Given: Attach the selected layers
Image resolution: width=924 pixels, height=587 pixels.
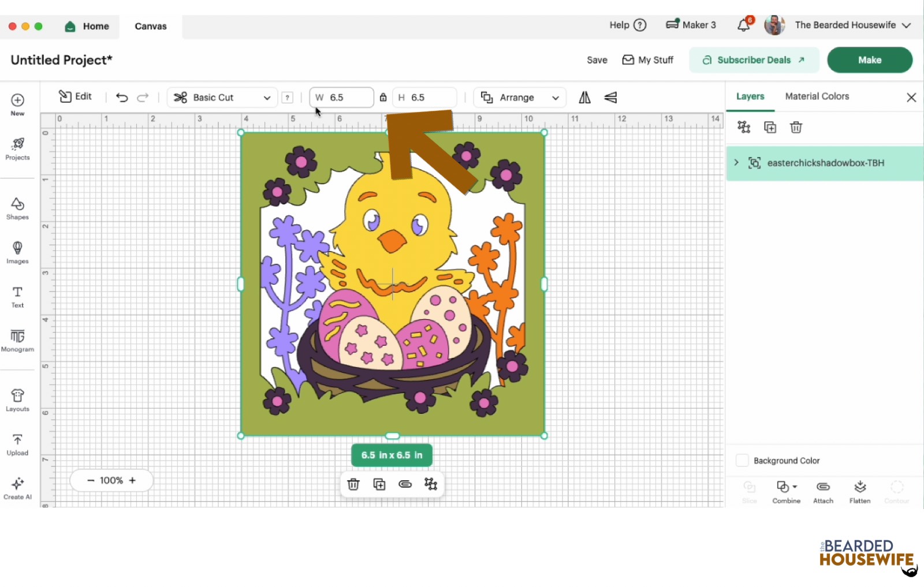Looking at the screenshot, I should point(823,491).
